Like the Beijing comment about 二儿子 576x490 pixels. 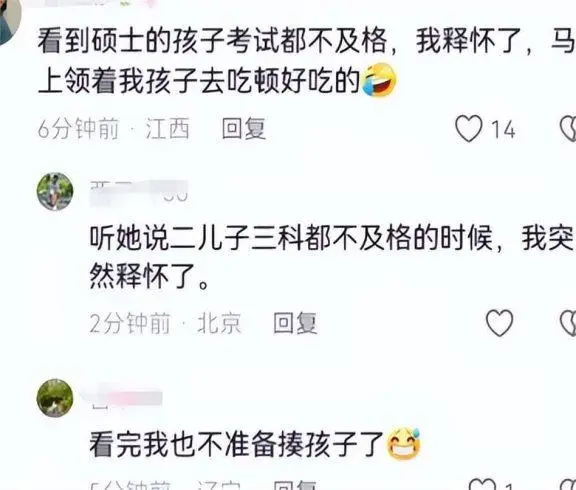[x=499, y=323]
